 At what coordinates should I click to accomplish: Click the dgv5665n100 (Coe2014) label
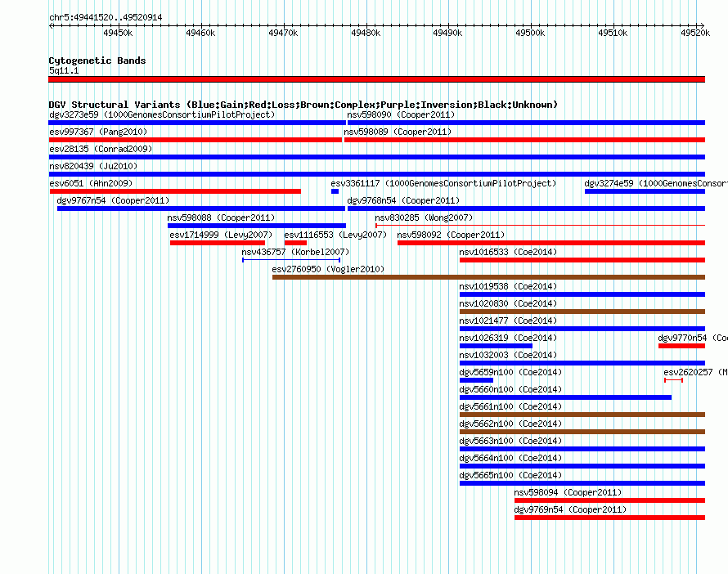pyautogui.click(x=510, y=475)
